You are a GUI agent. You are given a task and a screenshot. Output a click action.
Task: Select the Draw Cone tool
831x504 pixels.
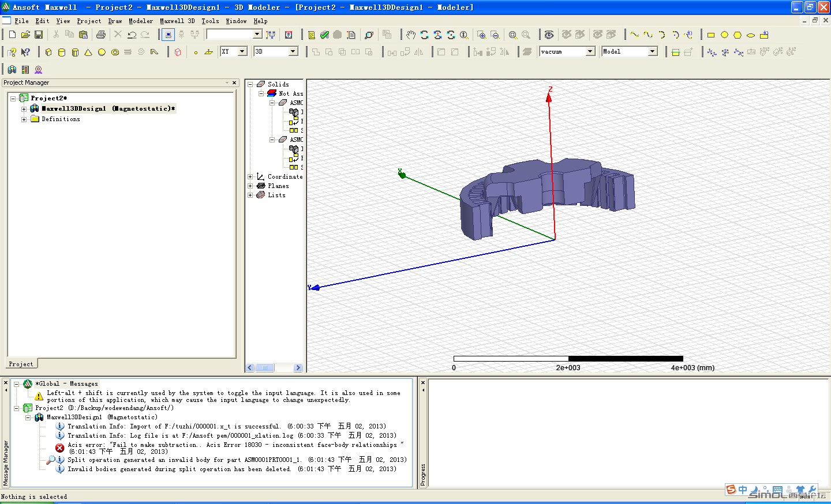pyautogui.click(x=88, y=52)
